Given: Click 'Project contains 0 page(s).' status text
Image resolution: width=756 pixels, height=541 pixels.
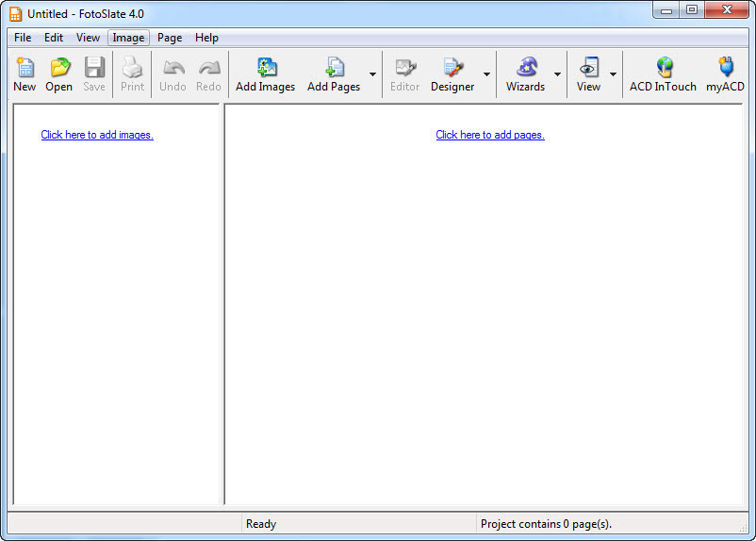Looking at the screenshot, I should click(546, 524).
